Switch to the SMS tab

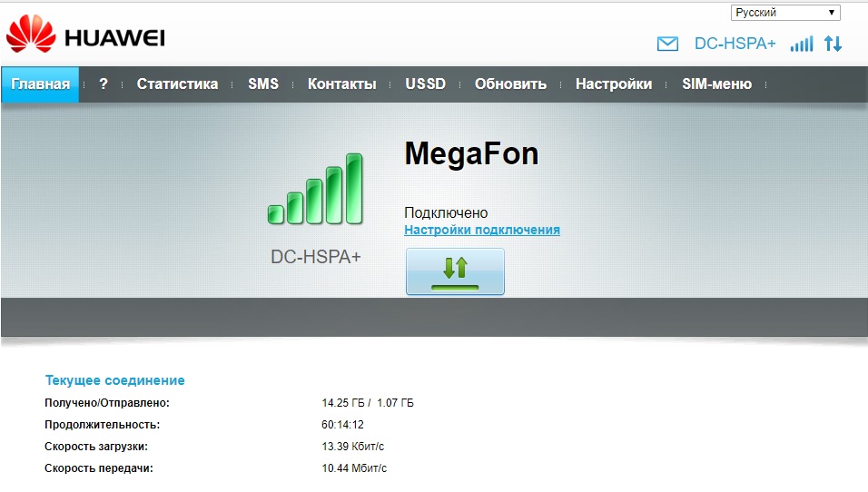coord(263,84)
